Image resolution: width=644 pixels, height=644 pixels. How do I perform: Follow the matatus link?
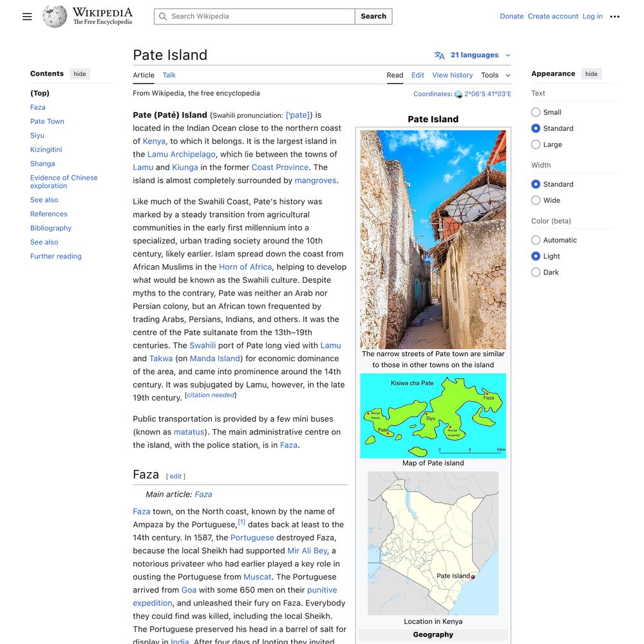point(189,432)
